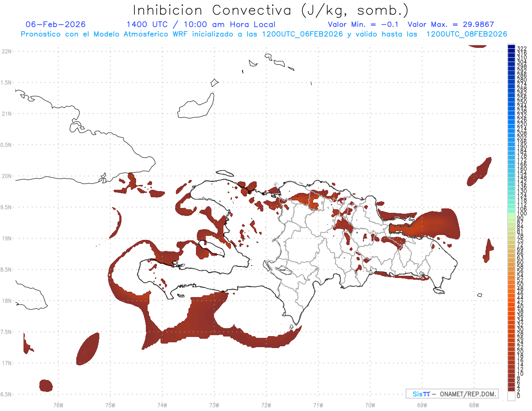The width and height of the screenshot is (532, 411).
Task: Click the '18N' latitude label
Action: point(6,301)
